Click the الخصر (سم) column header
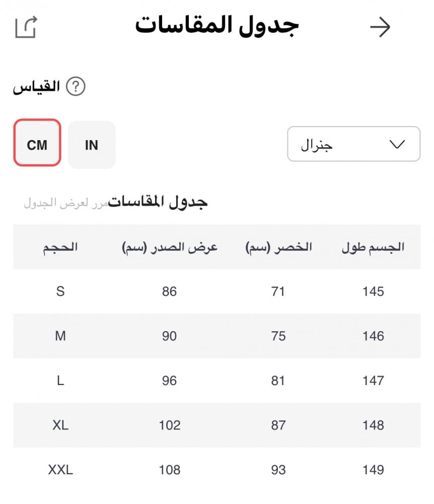Image resolution: width=434 pixels, height=504 pixels. coord(278,247)
